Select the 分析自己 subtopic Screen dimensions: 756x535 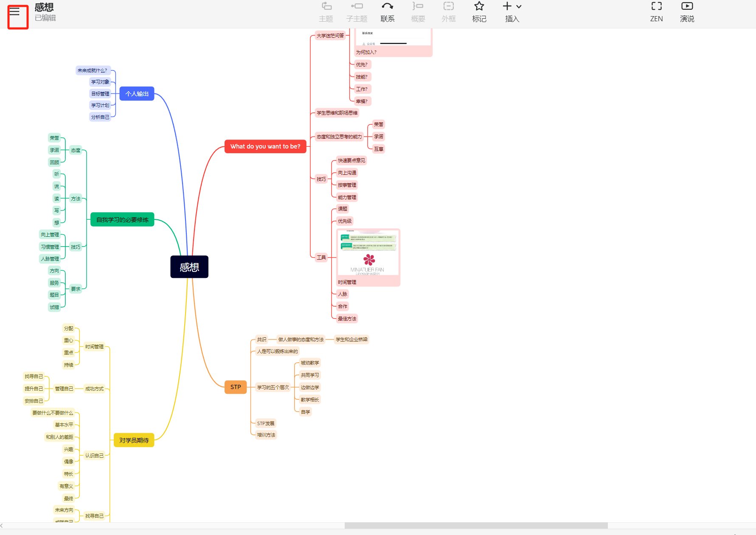click(100, 117)
